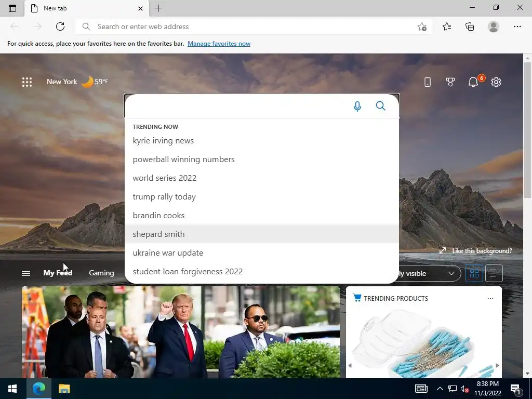Click the magnifier search button
The image size is (532, 399).
381,106
